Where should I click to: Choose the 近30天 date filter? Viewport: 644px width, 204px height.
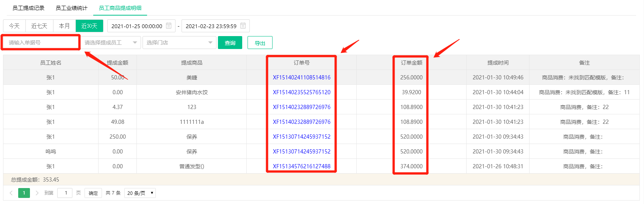pos(89,26)
